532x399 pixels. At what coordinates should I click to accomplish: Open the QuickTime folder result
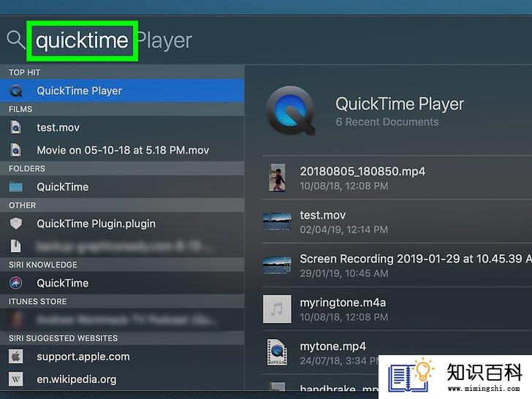(x=122, y=187)
